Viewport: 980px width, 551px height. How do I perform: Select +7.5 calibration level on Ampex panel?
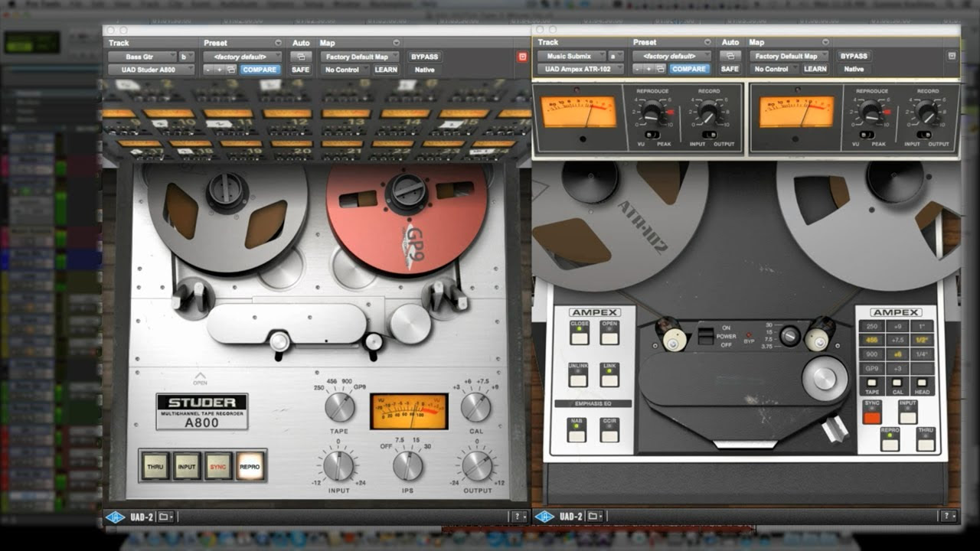[898, 340]
